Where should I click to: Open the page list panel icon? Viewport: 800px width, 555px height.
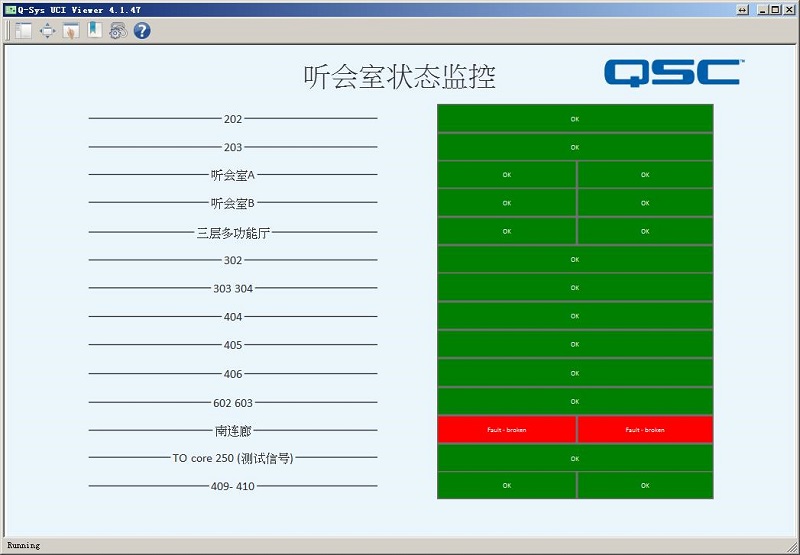[23, 31]
